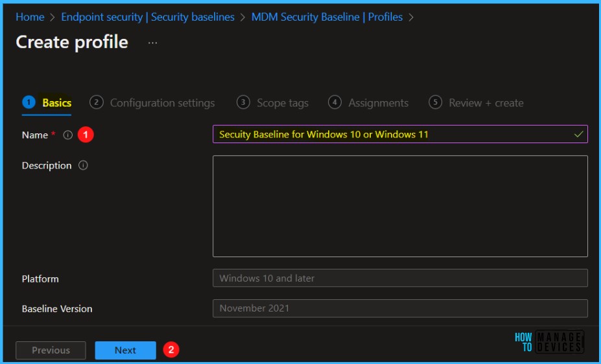Focus the Name input field
The width and height of the screenshot is (601, 364).
[x=400, y=134]
